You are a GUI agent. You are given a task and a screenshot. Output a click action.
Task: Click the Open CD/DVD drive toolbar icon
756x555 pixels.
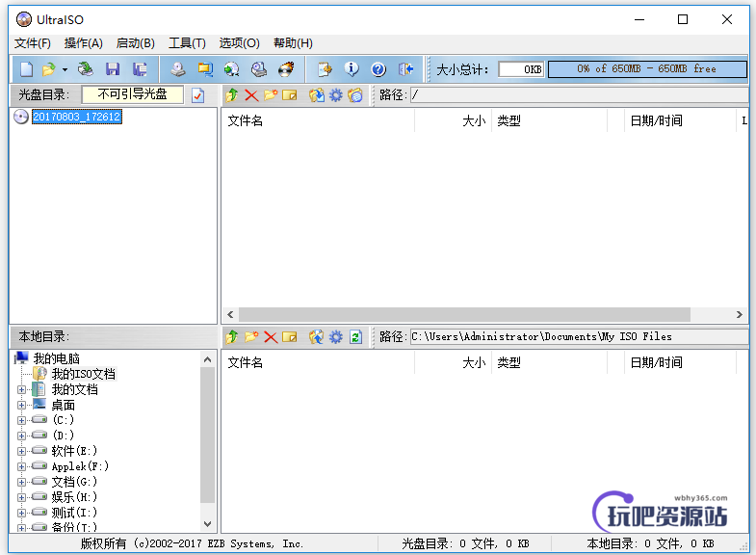pos(86,69)
